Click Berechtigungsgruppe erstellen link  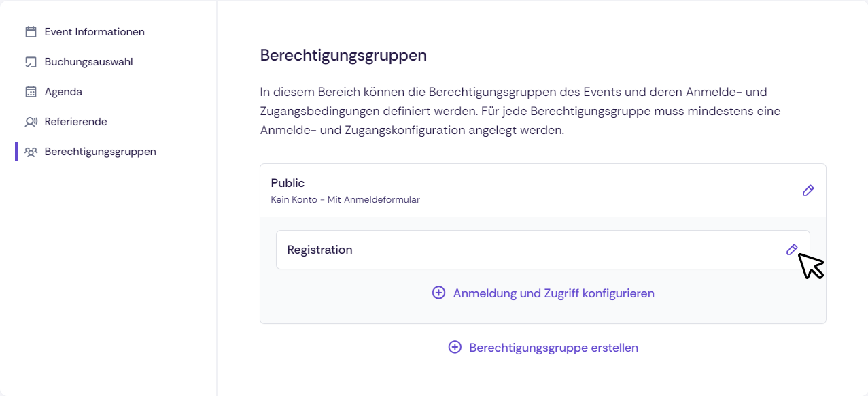click(554, 348)
